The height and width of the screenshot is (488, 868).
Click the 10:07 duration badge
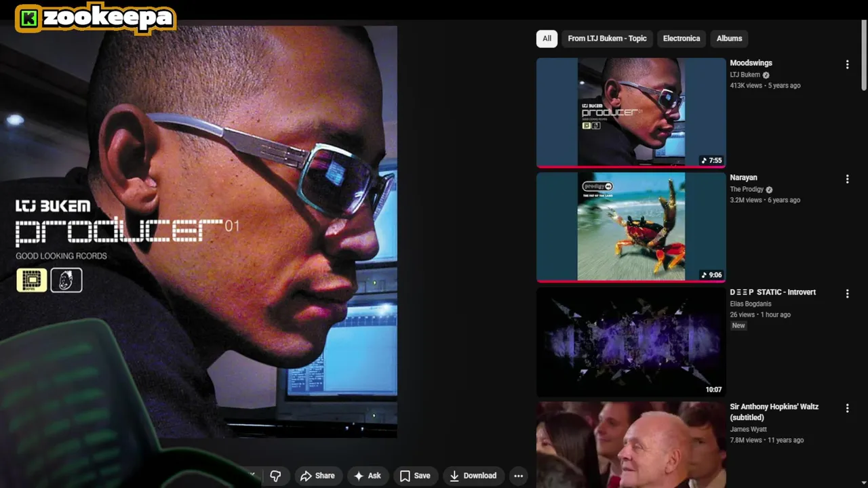click(713, 390)
